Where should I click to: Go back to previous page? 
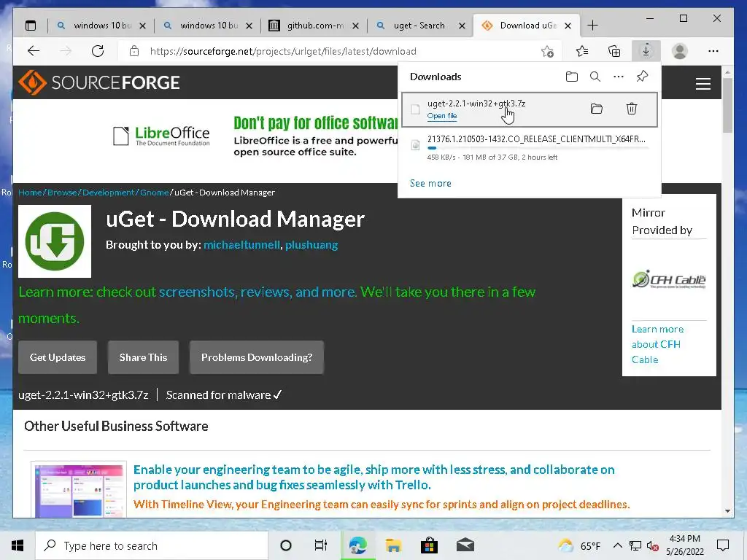[x=34, y=51]
